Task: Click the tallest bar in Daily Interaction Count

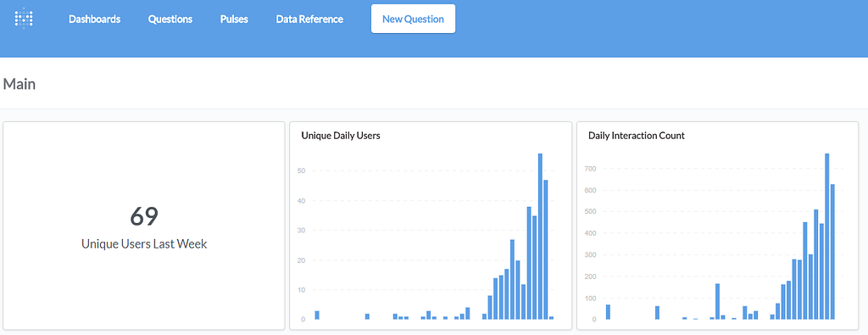Action: 827,237
